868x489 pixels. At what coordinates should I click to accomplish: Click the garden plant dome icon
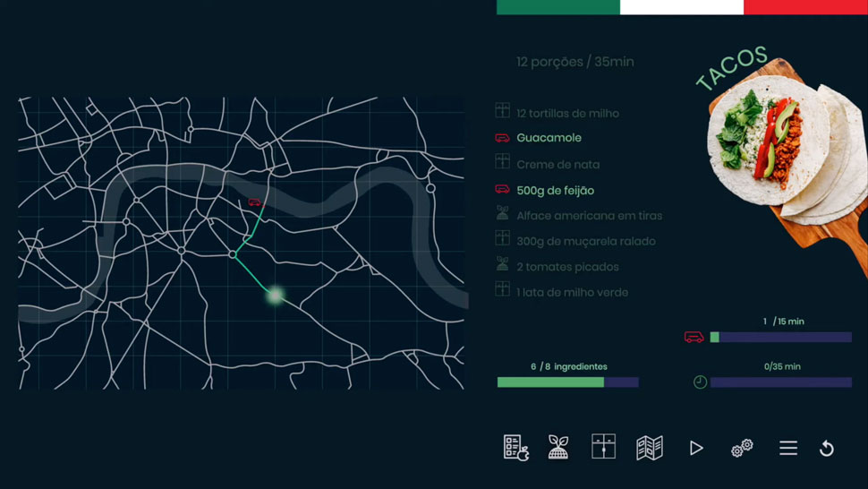click(558, 447)
